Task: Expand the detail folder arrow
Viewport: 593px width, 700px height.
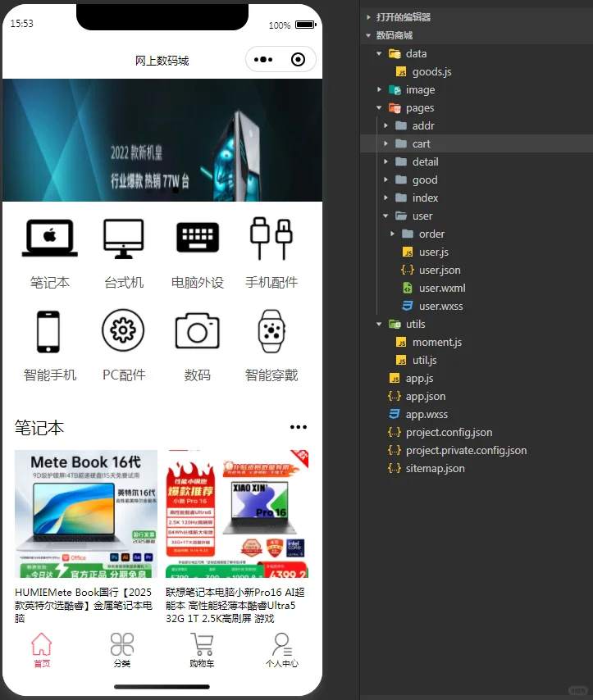Action: point(385,161)
